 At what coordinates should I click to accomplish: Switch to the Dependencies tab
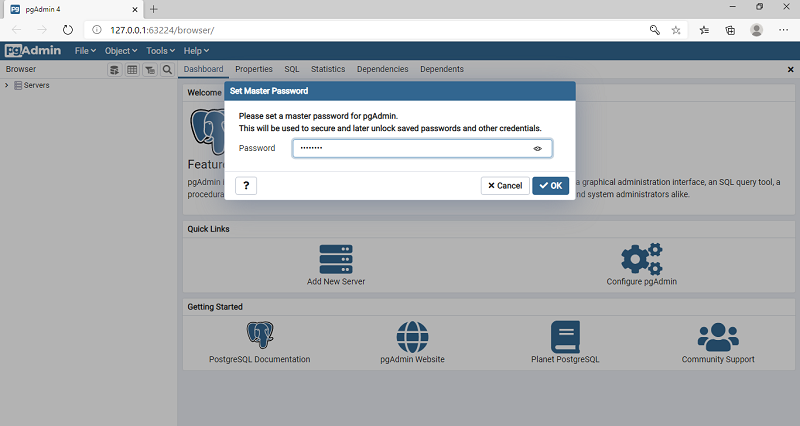382,69
